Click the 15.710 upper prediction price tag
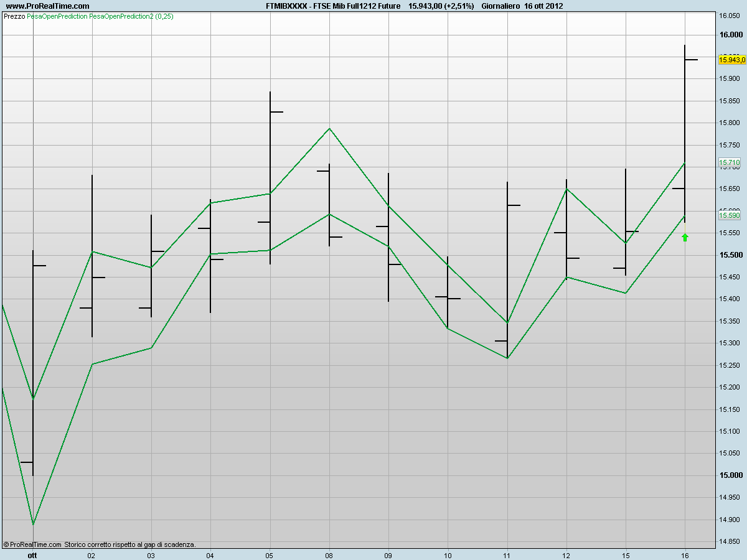This screenshot has width=747, height=560. click(x=730, y=162)
